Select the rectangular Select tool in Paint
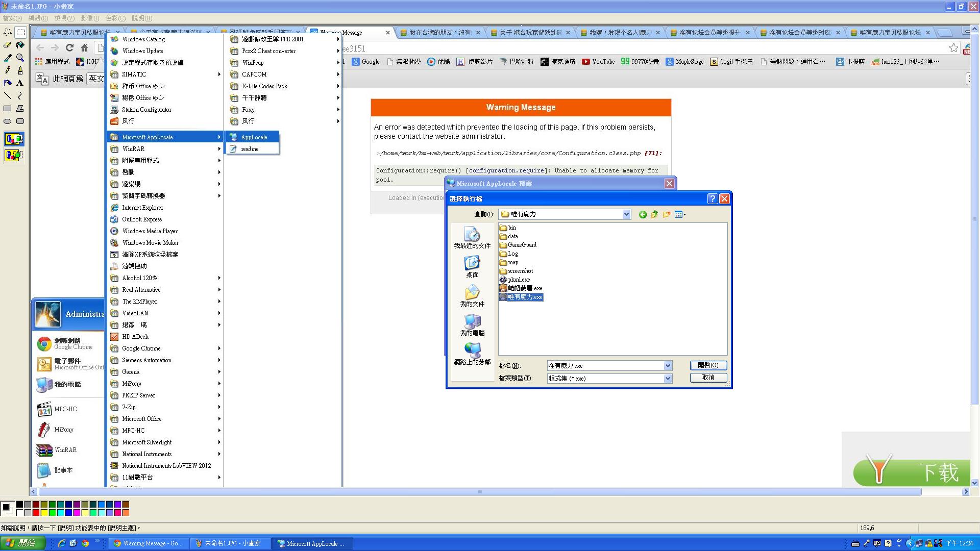Viewport: 980px width, 551px height. tap(20, 32)
